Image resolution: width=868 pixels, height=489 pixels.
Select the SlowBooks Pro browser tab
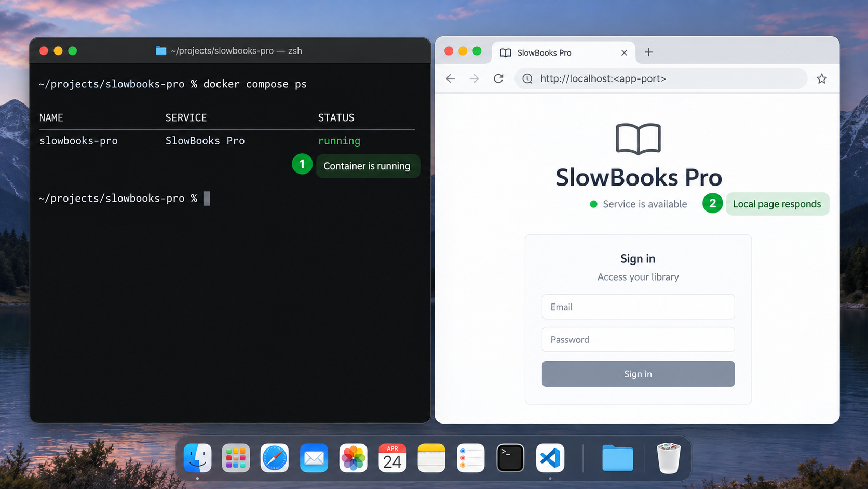pos(563,52)
